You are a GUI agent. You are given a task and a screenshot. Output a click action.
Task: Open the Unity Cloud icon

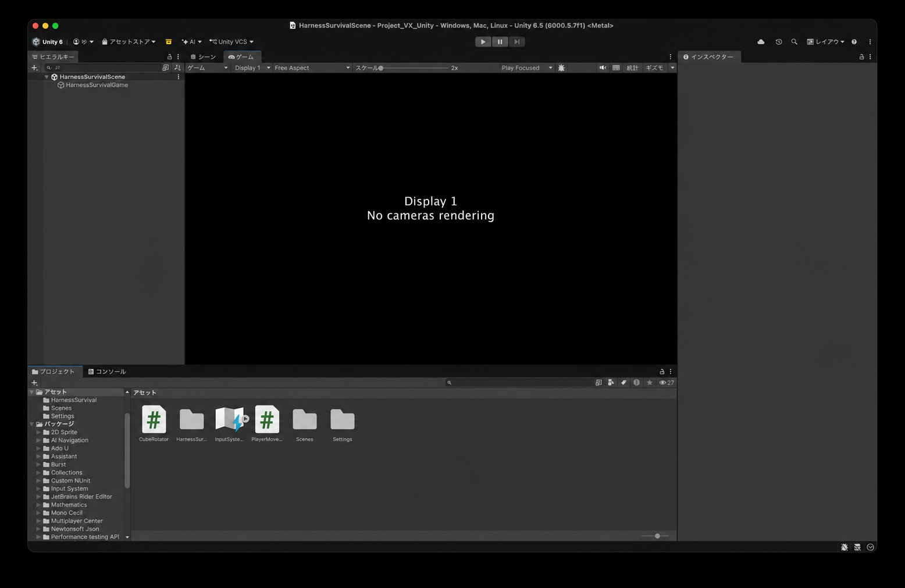pos(761,42)
